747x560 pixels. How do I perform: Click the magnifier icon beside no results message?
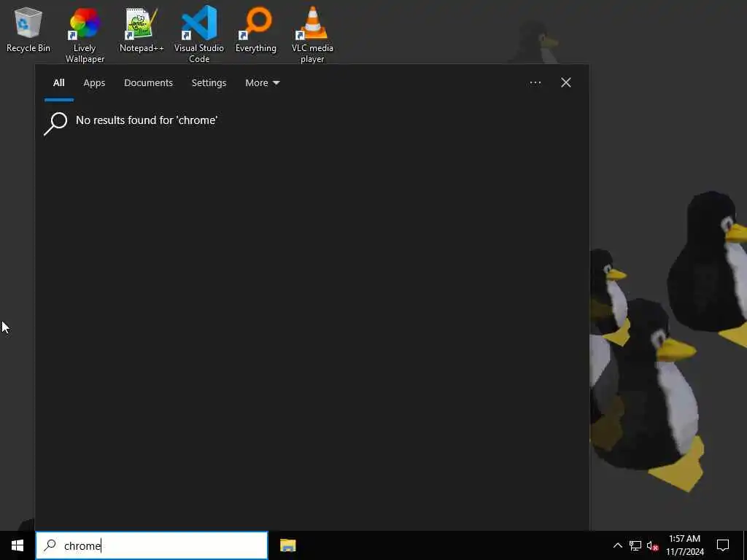coord(55,123)
